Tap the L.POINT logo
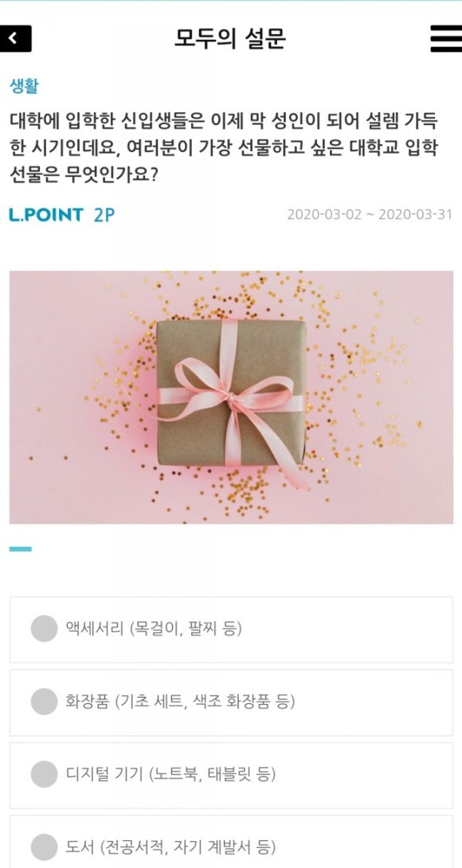Screen dimensions: 462x868 pos(46,215)
